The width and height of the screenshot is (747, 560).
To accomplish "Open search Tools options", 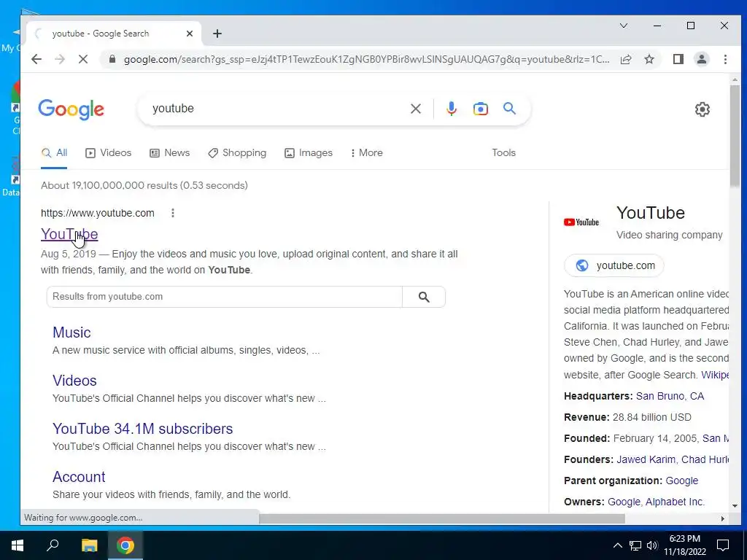I will pyautogui.click(x=503, y=153).
